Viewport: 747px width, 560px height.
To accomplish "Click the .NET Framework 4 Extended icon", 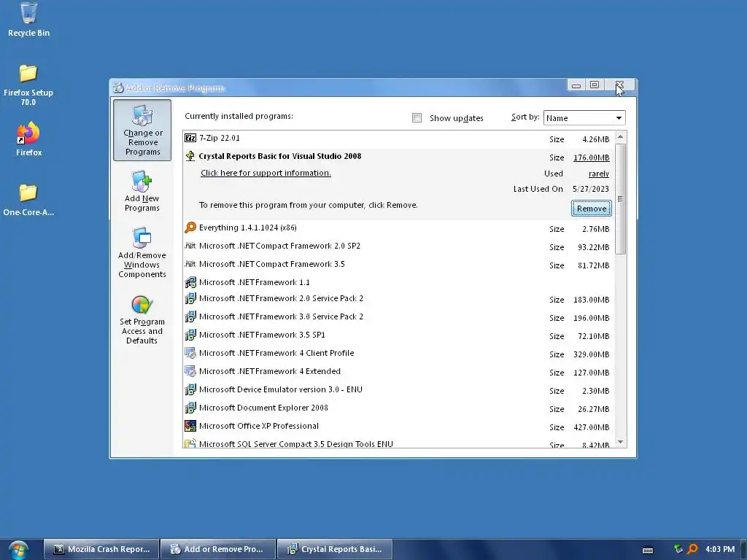I will [x=190, y=371].
